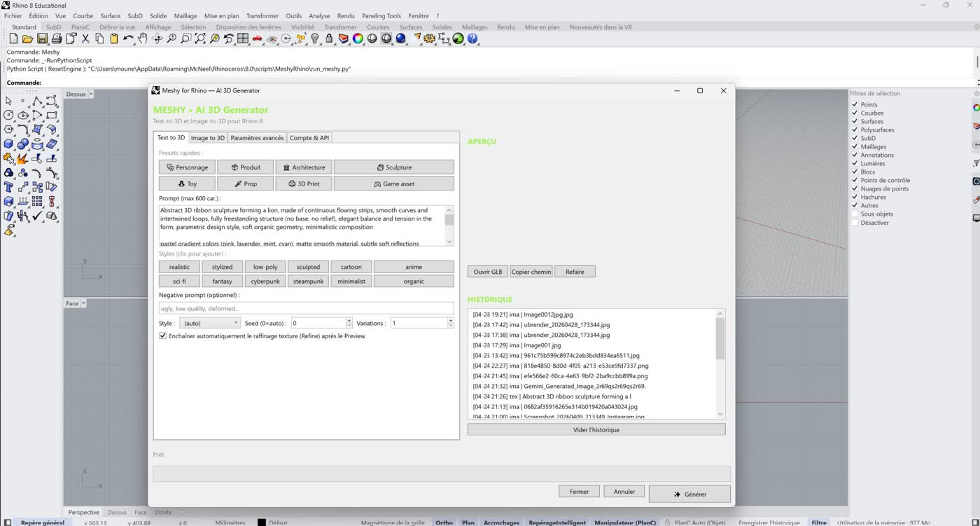Check the Désactiver filter box
980x526 pixels.
855,223
